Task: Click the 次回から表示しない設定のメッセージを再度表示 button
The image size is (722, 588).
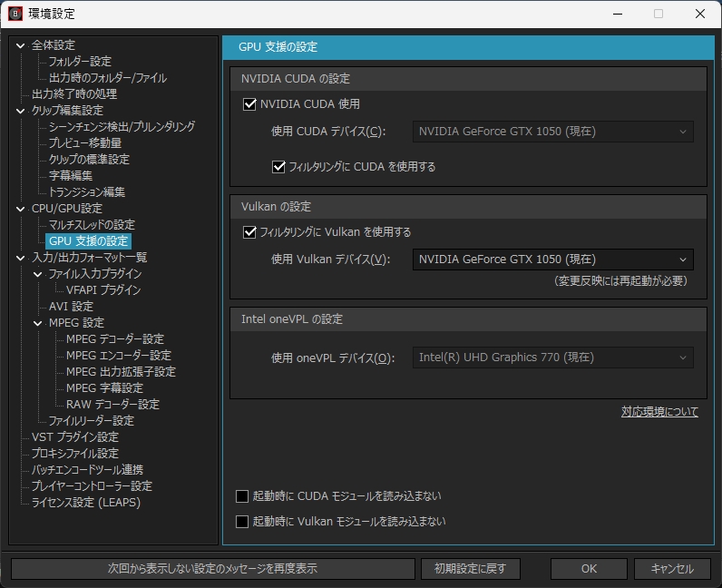Action: point(213,569)
